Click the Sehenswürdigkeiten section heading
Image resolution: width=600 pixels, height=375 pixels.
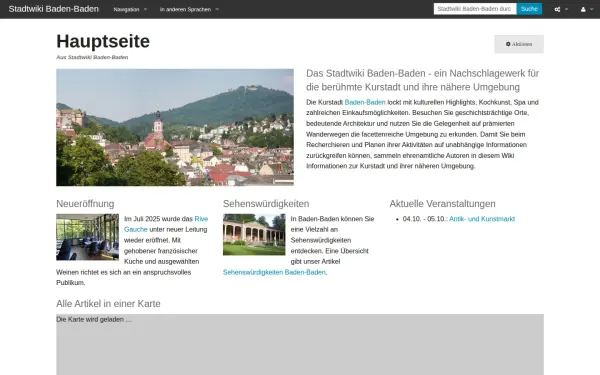[x=266, y=204]
